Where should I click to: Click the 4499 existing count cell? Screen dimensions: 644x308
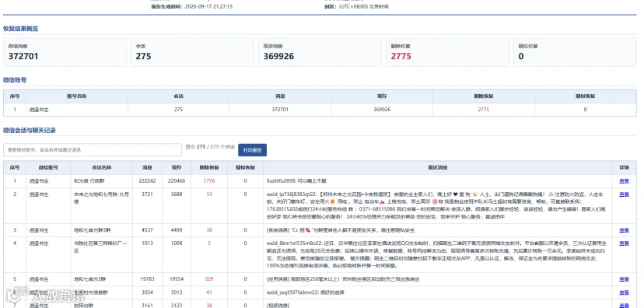177,230
